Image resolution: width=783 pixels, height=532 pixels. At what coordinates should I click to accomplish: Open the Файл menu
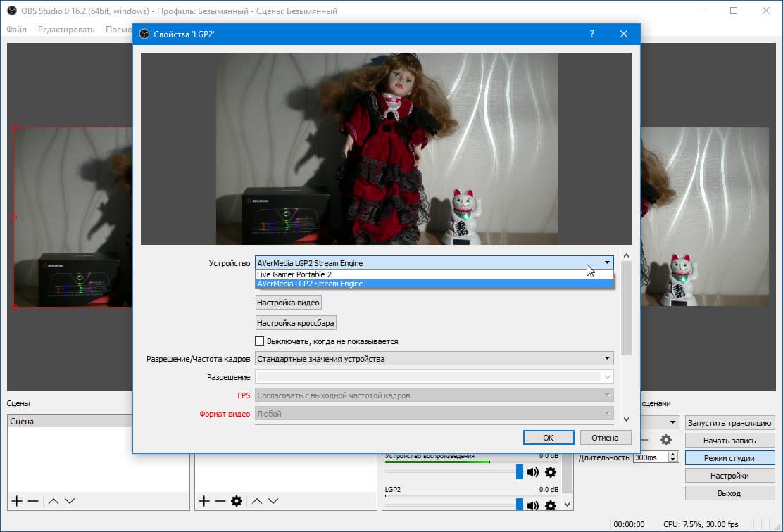pos(16,30)
